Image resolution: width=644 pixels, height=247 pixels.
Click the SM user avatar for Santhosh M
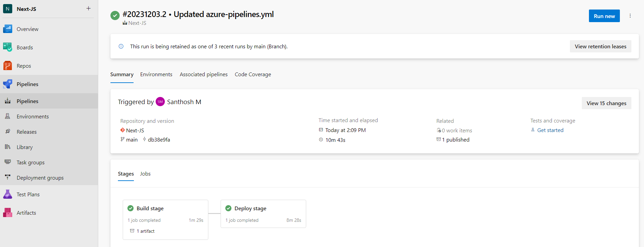(160, 102)
